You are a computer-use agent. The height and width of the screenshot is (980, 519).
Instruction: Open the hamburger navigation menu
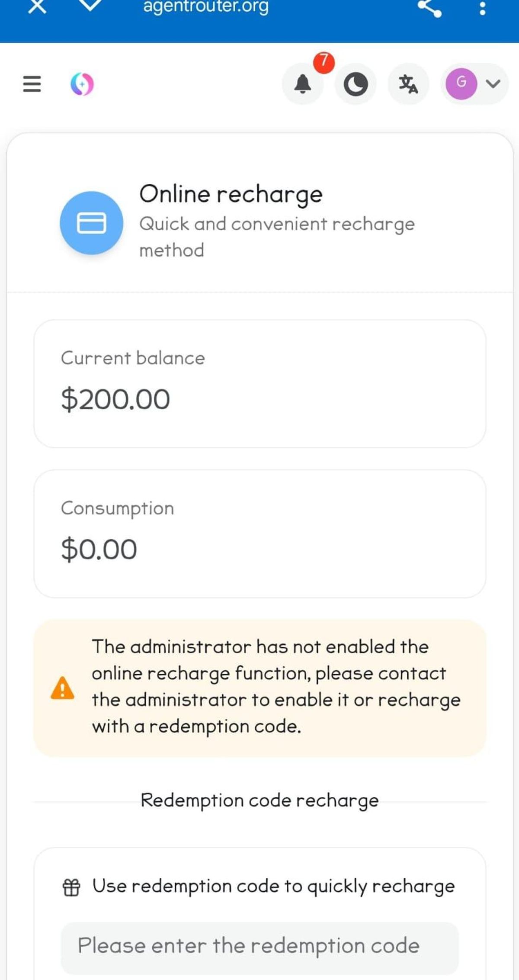[32, 84]
